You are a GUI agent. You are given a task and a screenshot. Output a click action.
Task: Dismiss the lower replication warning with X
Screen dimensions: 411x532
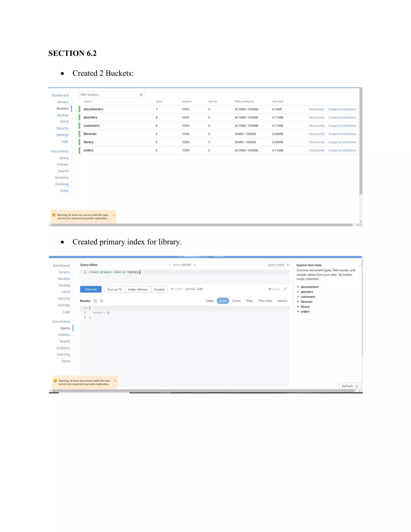coord(115,380)
